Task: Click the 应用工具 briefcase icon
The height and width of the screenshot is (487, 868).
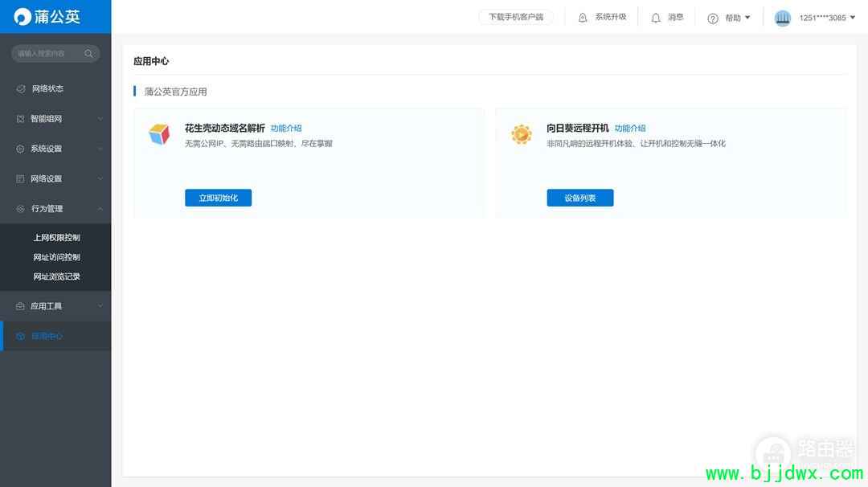Action: pos(20,306)
